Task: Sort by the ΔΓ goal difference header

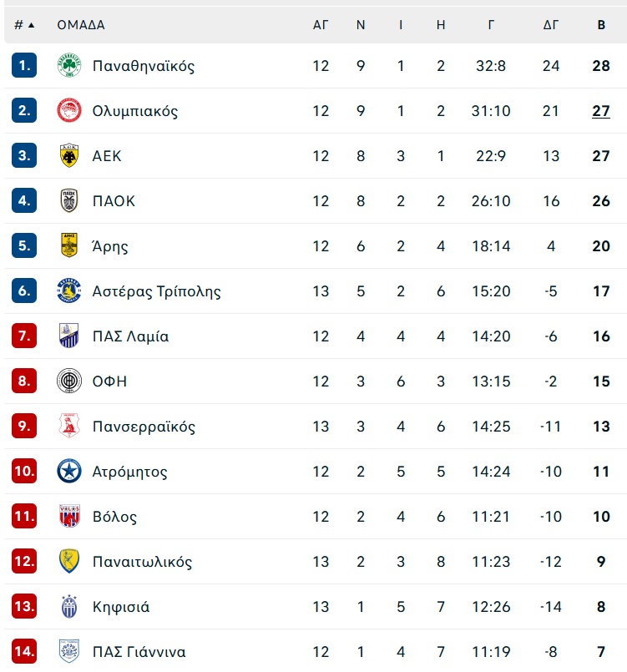Action: (551, 25)
